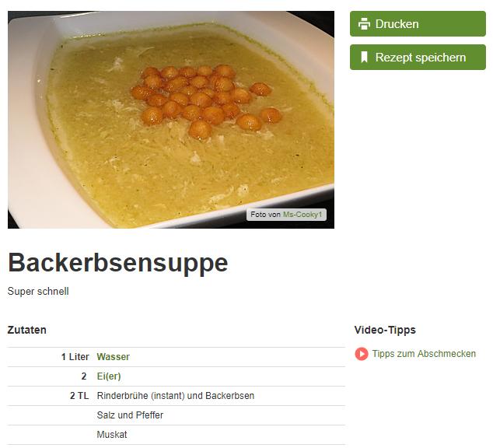
Task: Click the red play icon under Video-Tipps
Action: (362, 354)
